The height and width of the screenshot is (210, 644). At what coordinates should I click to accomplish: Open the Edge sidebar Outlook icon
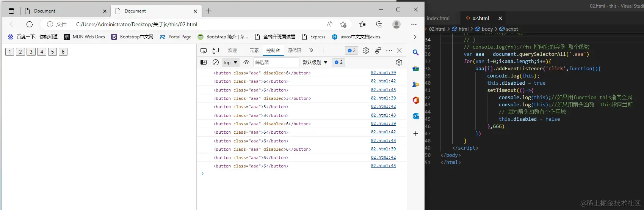click(x=416, y=116)
